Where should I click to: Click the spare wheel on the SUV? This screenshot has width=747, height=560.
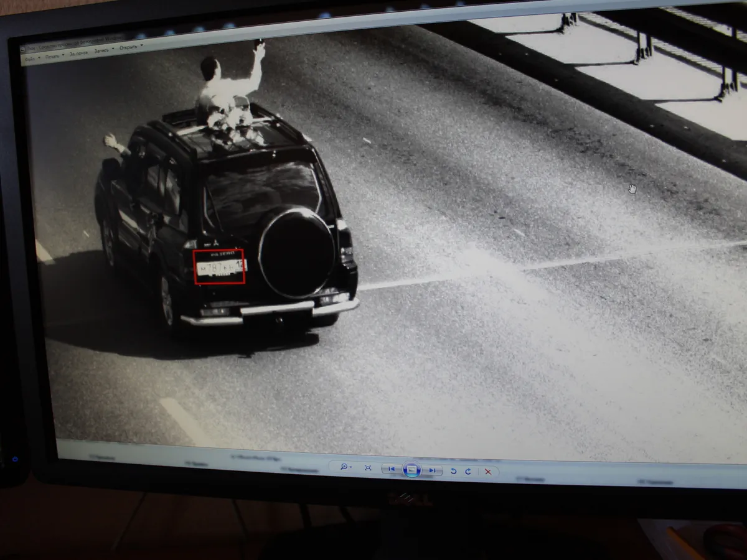297,253
